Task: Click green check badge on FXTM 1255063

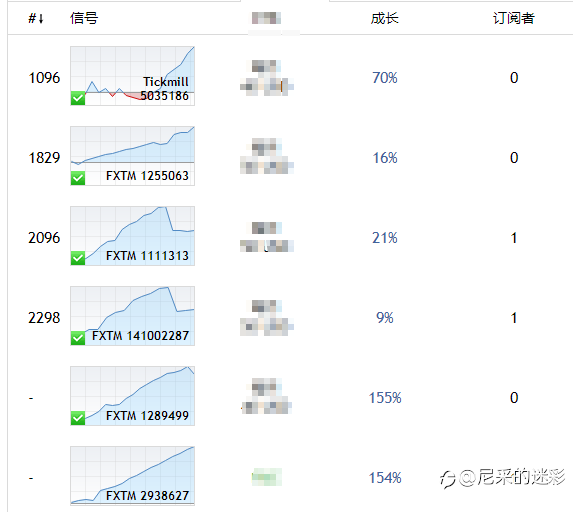Action: pos(78,178)
